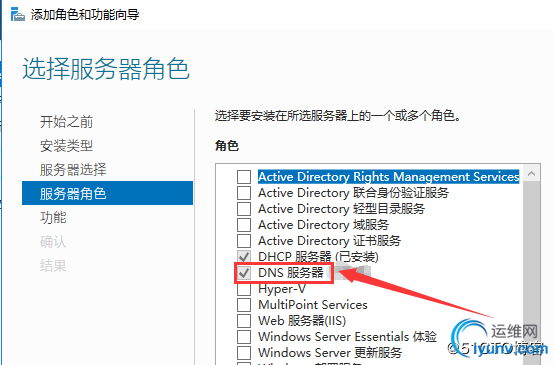This screenshot has width=554, height=365.
Task: Check Windows Server 更新服务 checkbox
Action: (x=244, y=352)
